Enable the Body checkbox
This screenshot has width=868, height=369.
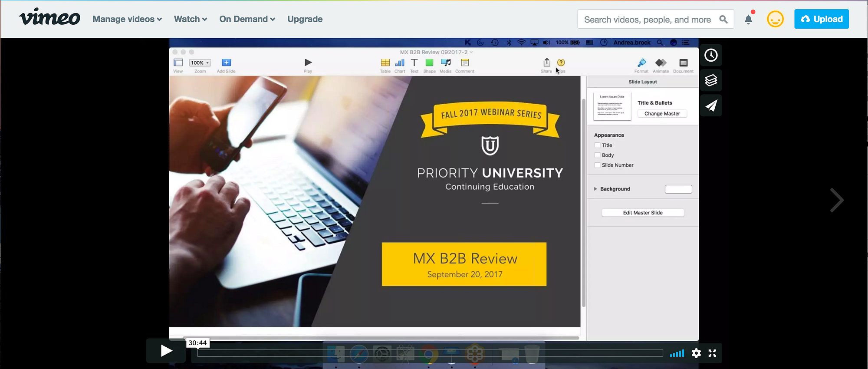598,155
